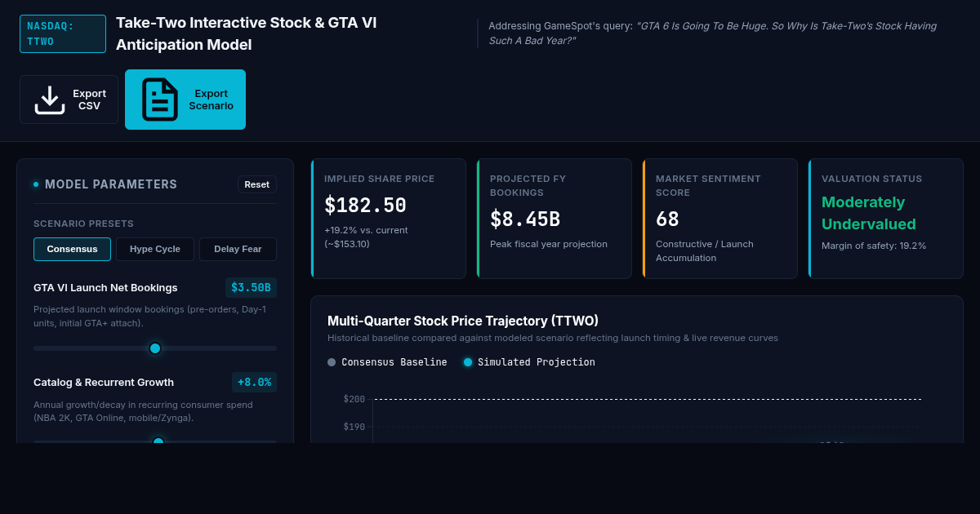The width and height of the screenshot is (980, 514).
Task: Click the Margin of safety: 19.2% text
Action: [x=874, y=246]
